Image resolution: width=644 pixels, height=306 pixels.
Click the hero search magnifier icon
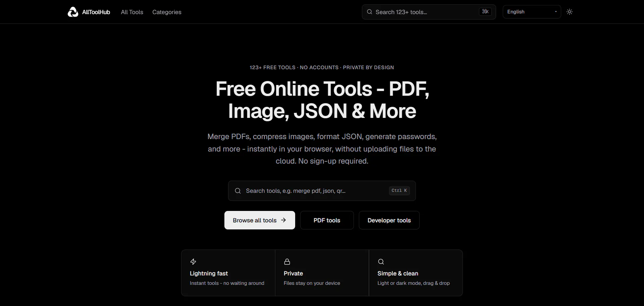(238, 191)
